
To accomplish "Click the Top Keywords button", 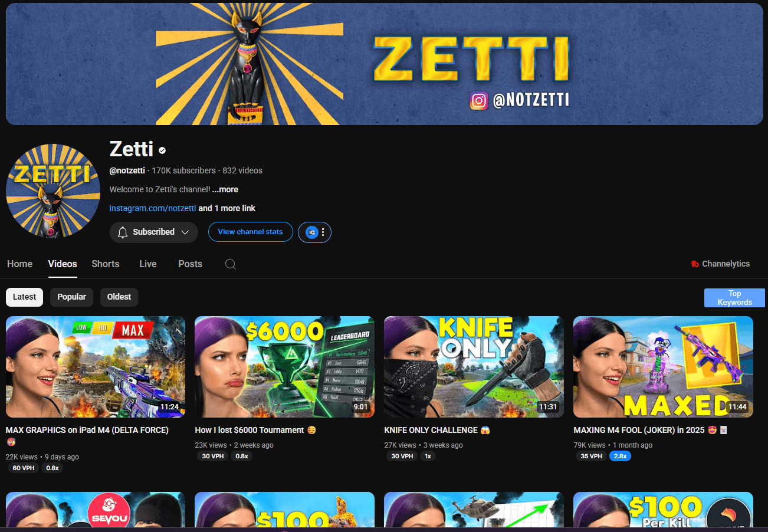I will [x=734, y=298].
